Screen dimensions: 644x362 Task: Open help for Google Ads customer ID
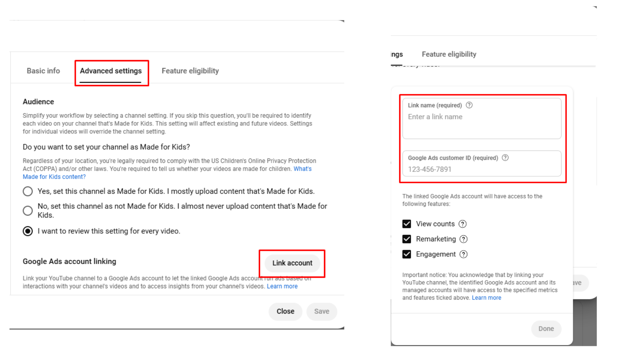(x=505, y=158)
